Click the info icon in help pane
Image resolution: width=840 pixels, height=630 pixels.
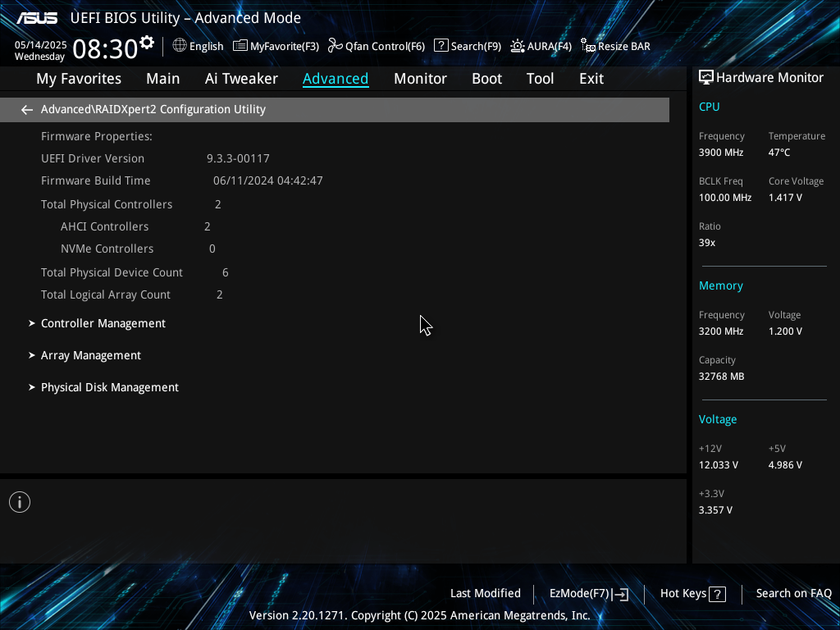(20, 502)
